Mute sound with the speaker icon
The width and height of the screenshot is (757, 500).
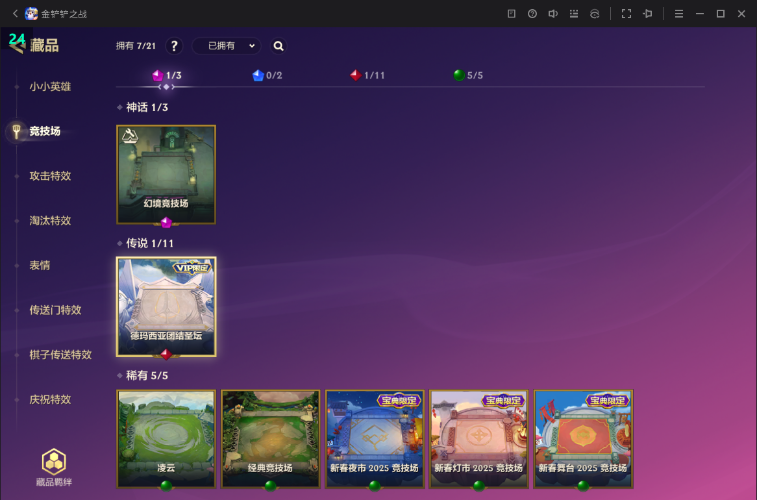553,14
